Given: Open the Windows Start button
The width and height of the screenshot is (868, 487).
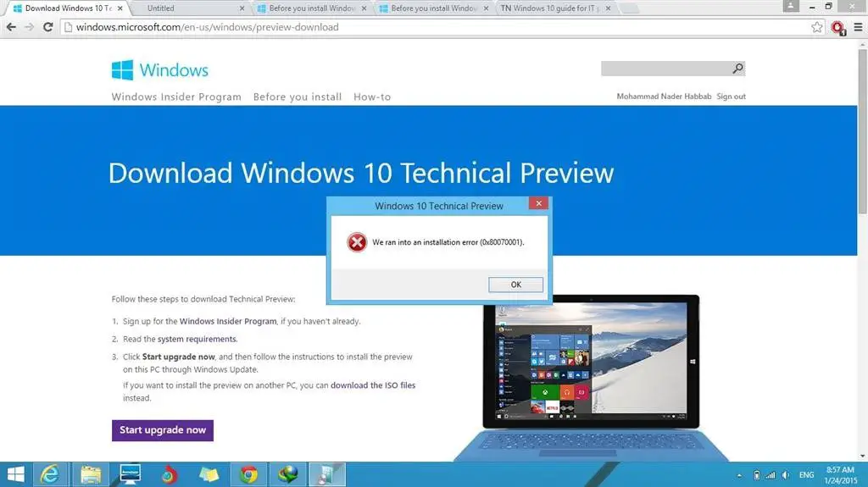Looking at the screenshot, I should (x=15, y=474).
